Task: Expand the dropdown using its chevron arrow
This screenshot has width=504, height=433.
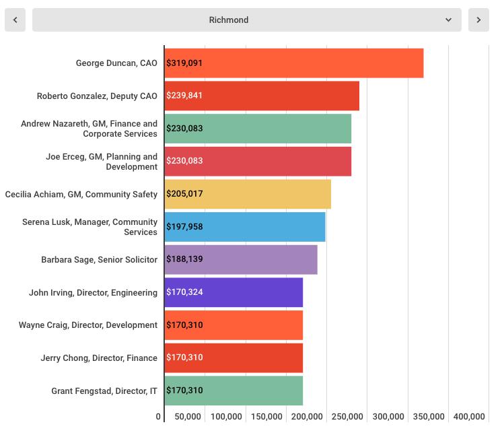Action: [448, 20]
